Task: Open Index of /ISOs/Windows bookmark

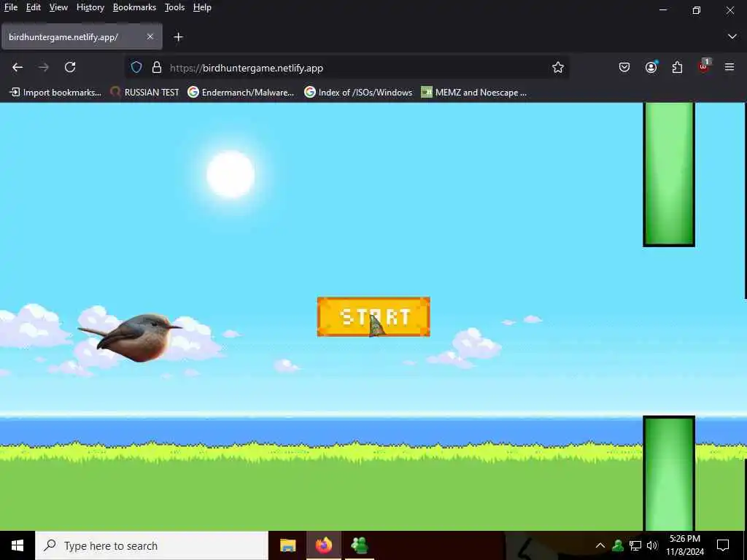Action: pyautogui.click(x=358, y=93)
